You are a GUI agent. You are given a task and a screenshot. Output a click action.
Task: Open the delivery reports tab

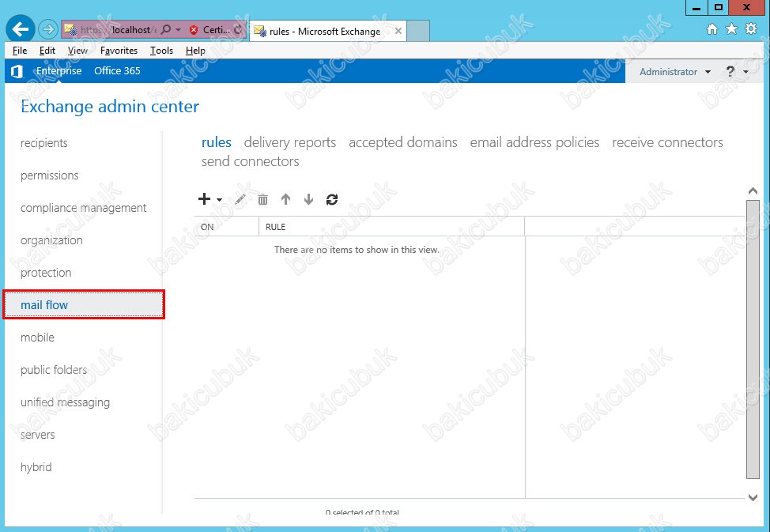(289, 142)
